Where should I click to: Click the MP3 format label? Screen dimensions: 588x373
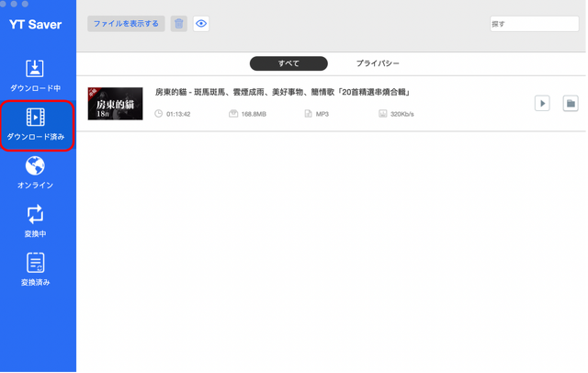click(322, 114)
